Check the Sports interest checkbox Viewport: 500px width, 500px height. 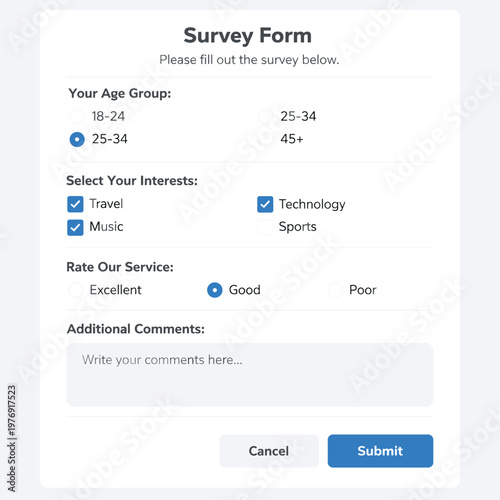tap(265, 227)
